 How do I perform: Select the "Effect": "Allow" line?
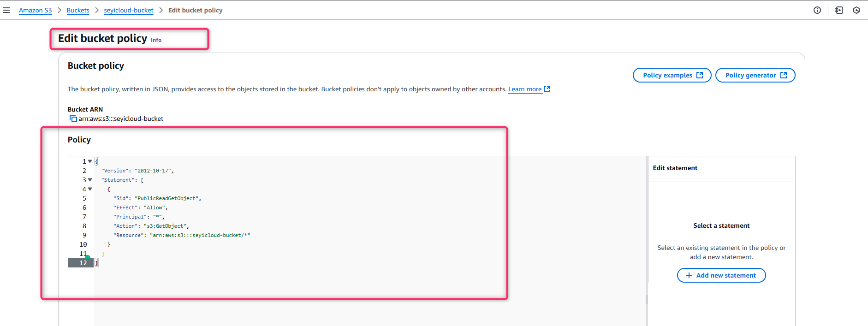click(141, 207)
